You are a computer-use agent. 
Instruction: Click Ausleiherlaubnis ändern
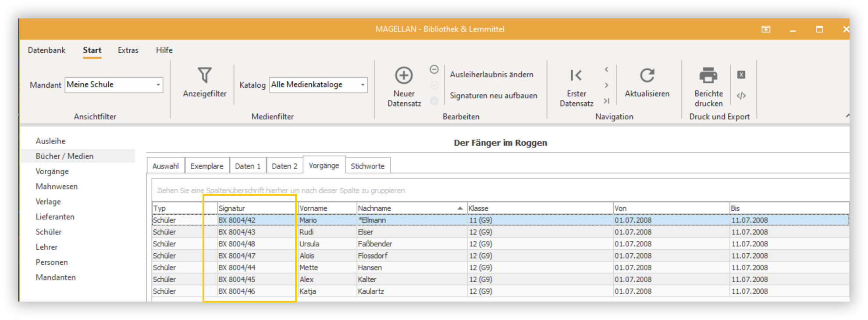[491, 75]
